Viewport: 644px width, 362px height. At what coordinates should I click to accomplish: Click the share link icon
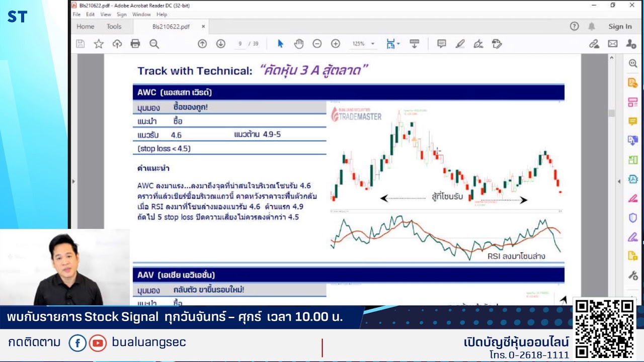594,44
